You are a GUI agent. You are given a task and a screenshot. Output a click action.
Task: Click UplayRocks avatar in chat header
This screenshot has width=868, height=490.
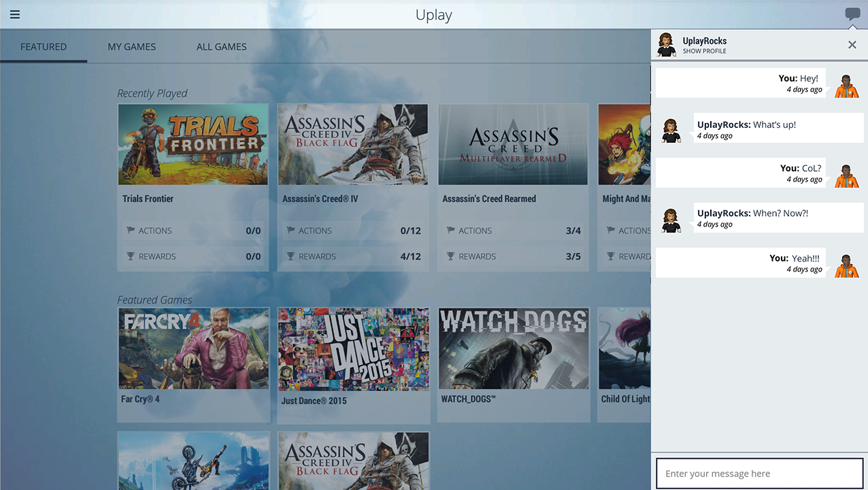(667, 45)
